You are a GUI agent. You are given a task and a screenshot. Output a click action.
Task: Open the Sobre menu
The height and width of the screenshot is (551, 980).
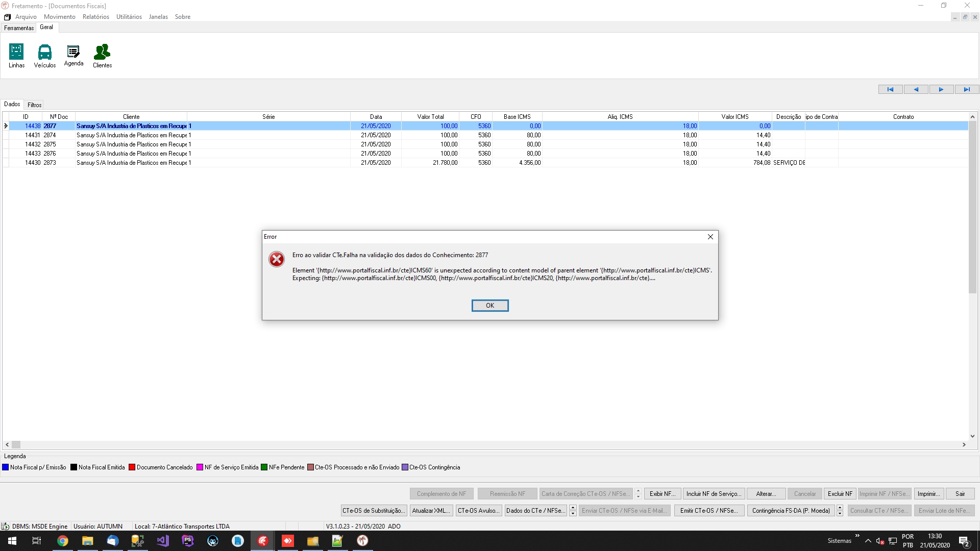pos(183,17)
